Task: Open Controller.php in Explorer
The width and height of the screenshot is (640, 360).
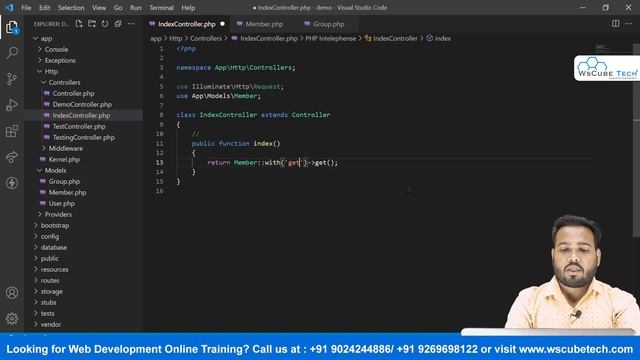Action: coord(73,93)
